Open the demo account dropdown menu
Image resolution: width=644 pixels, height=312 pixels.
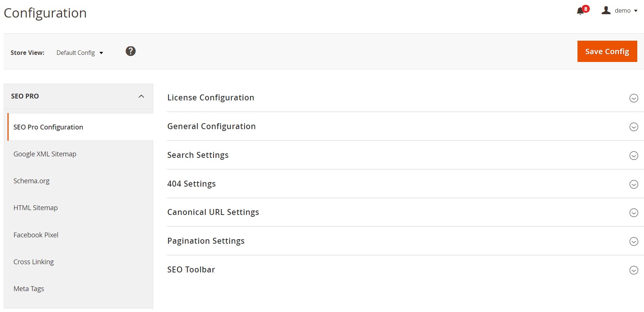click(x=626, y=10)
